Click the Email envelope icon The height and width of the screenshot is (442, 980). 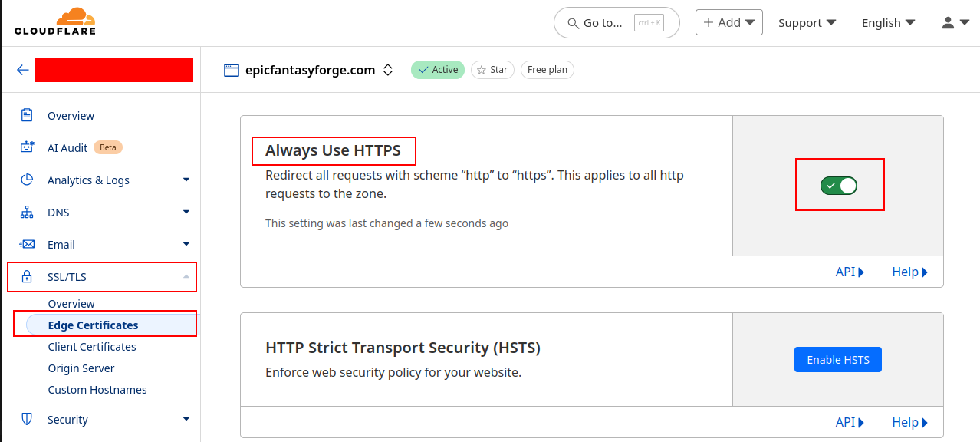point(27,244)
